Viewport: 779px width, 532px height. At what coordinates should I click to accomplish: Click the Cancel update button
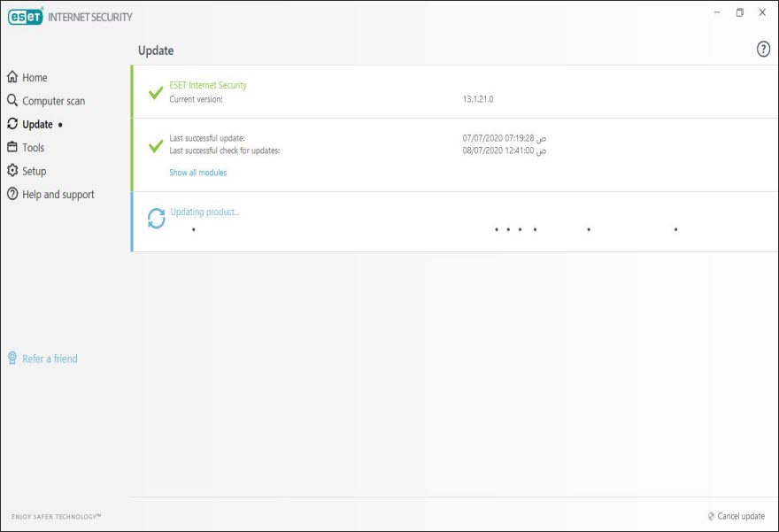[737, 516]
